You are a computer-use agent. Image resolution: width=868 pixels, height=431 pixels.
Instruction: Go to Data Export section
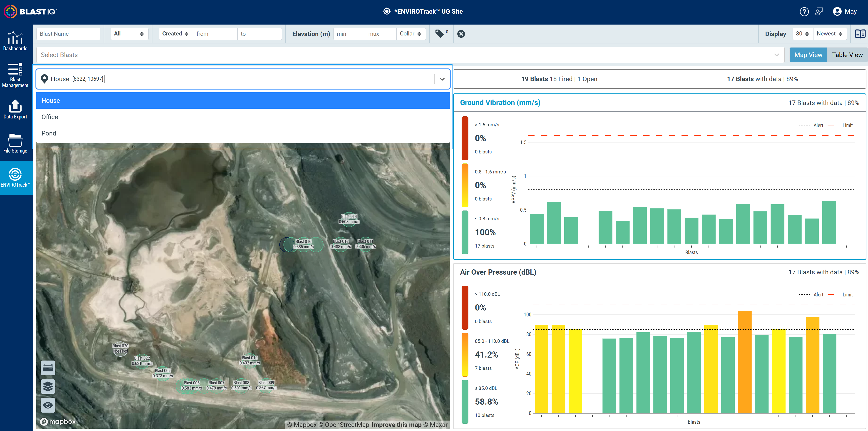[x=15, y=109]
